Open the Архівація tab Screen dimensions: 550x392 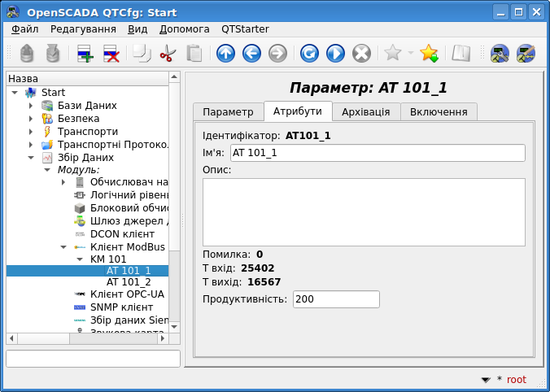(365, 111)
